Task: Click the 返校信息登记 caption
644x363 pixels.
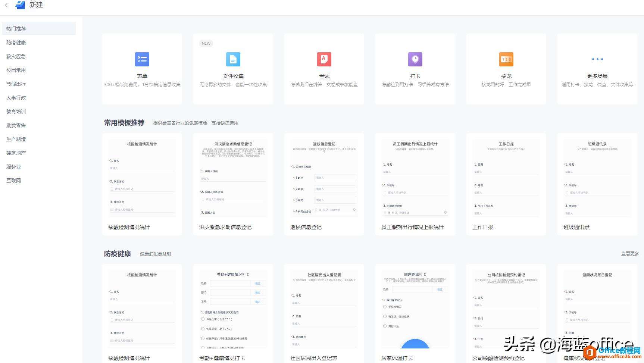Action: (x=306, y=227)
